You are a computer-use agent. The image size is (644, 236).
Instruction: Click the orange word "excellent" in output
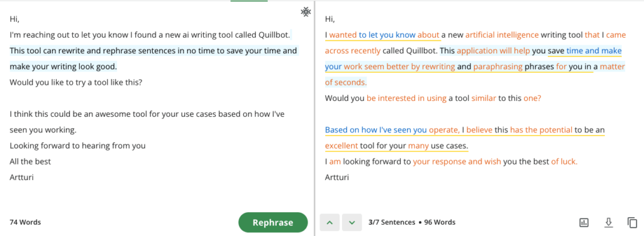click(x=341, y=146)
